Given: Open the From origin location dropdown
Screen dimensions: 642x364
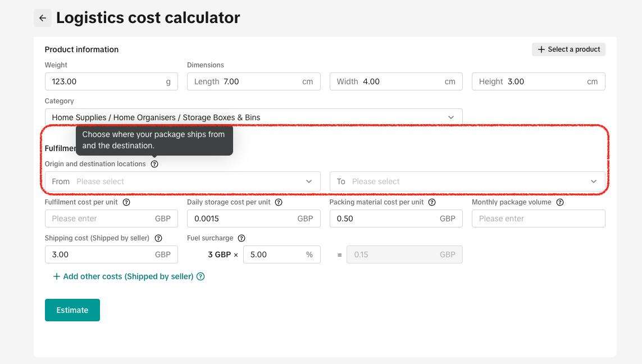Looking at the screenshot, I should [183, 181].
